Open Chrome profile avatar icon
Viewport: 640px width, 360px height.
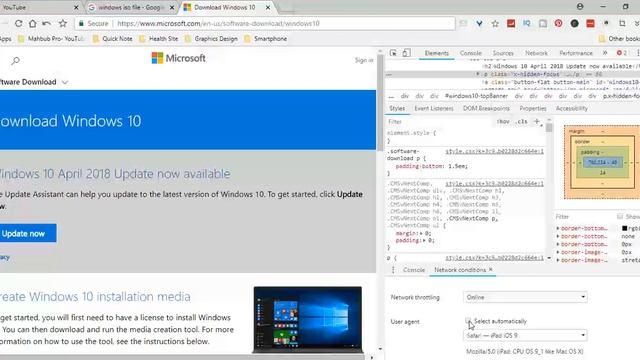[580, 7]
